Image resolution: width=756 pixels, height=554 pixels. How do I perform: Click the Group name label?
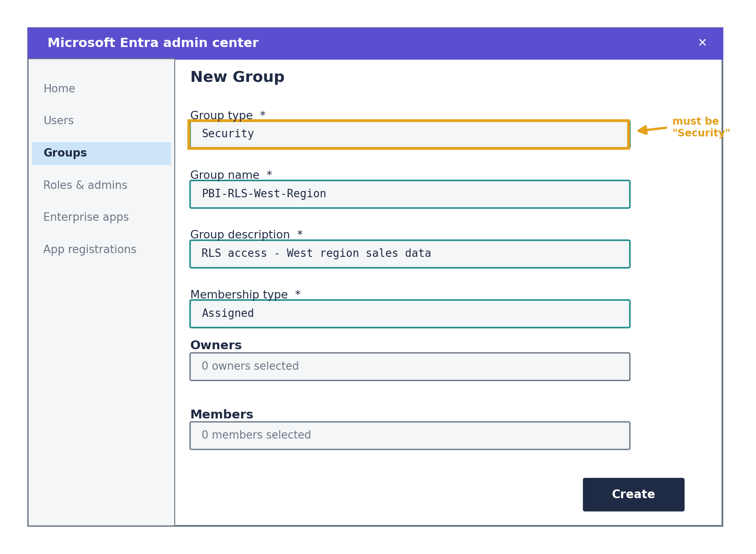231,175
